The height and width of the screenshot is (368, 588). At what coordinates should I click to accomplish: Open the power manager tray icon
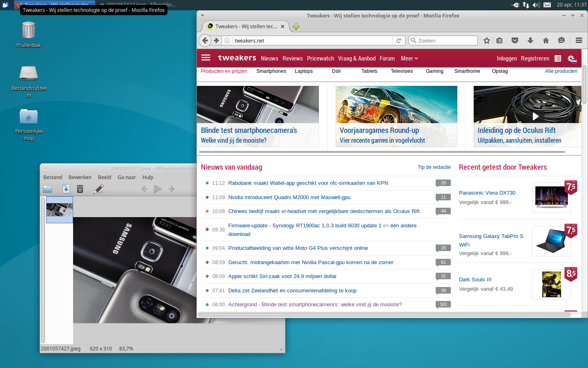coord(516,5)
